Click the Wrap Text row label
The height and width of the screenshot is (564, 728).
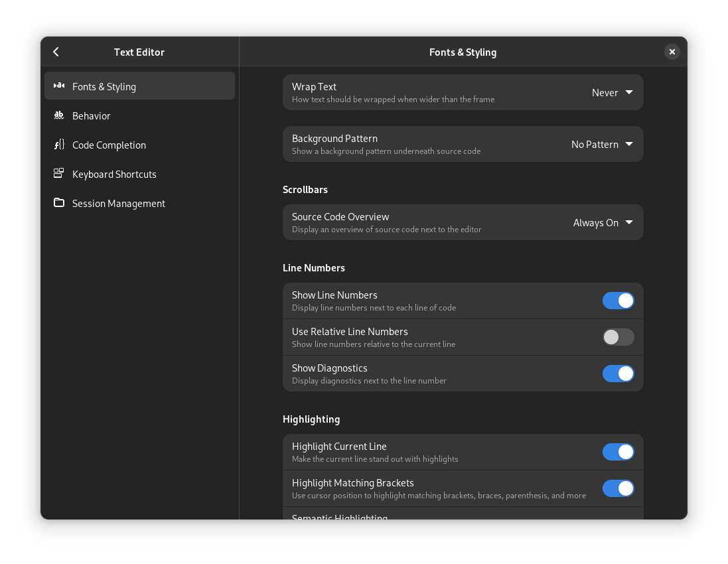(x=314, y=87)
